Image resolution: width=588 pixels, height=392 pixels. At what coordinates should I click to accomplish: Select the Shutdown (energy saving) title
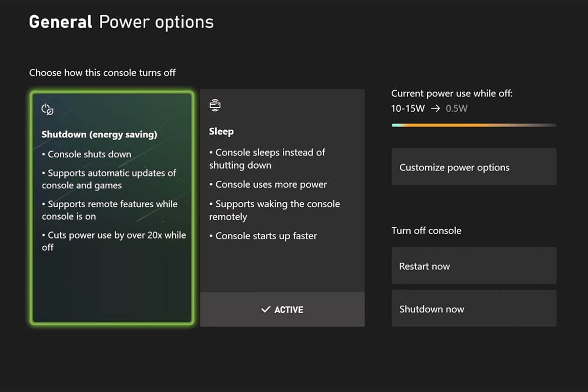tap(99, 134)
